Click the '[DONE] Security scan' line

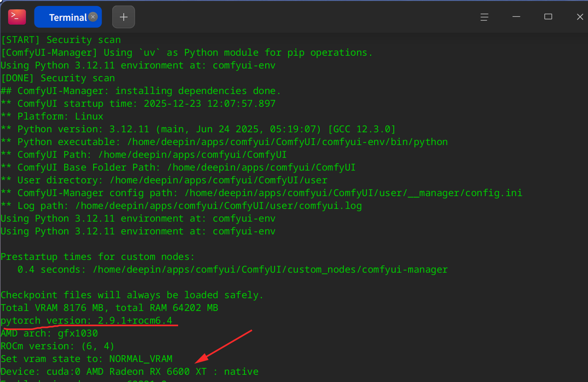click(58, 78)
